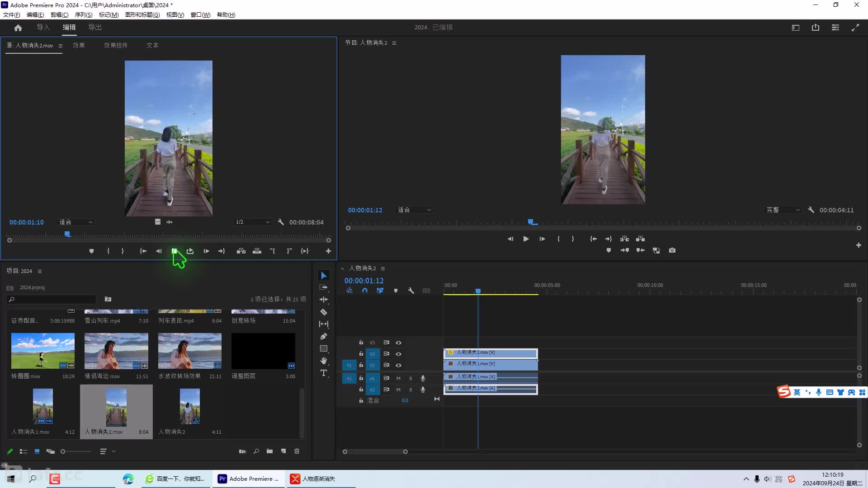Click delete trash icon in Project panel
Image resolution: width=868 pixels, height=488 pixels.
(297, 451)
